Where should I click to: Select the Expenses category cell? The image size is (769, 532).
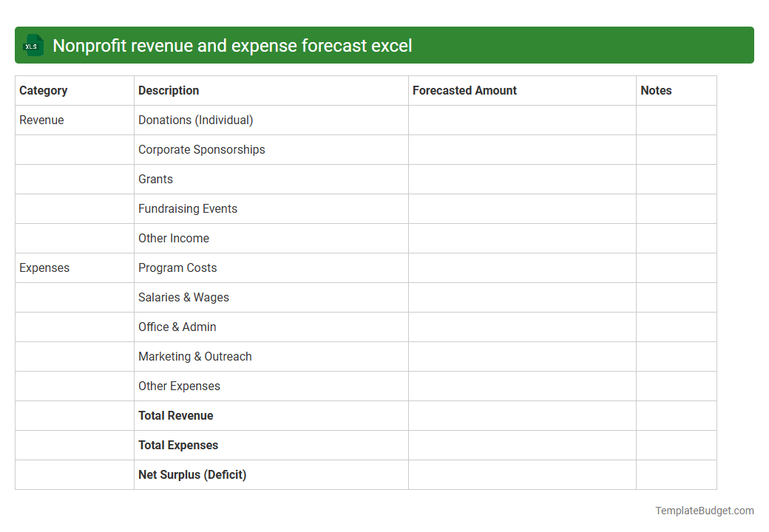pos(44,267)
